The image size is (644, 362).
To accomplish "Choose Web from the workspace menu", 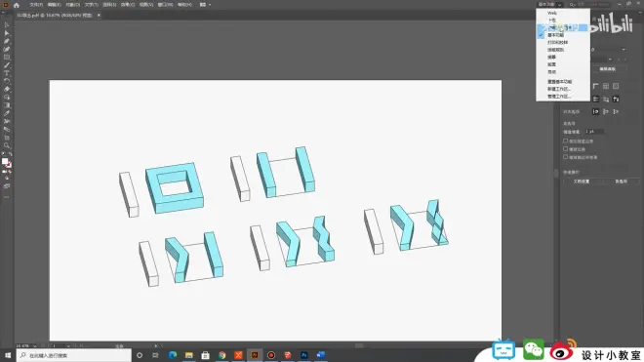I will coord(552,13).
